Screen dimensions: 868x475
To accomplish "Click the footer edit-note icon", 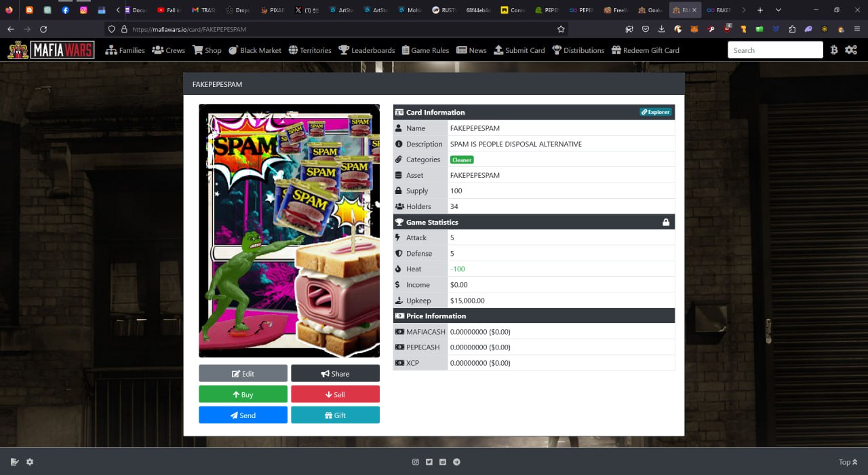I will [x=14, y=462].
